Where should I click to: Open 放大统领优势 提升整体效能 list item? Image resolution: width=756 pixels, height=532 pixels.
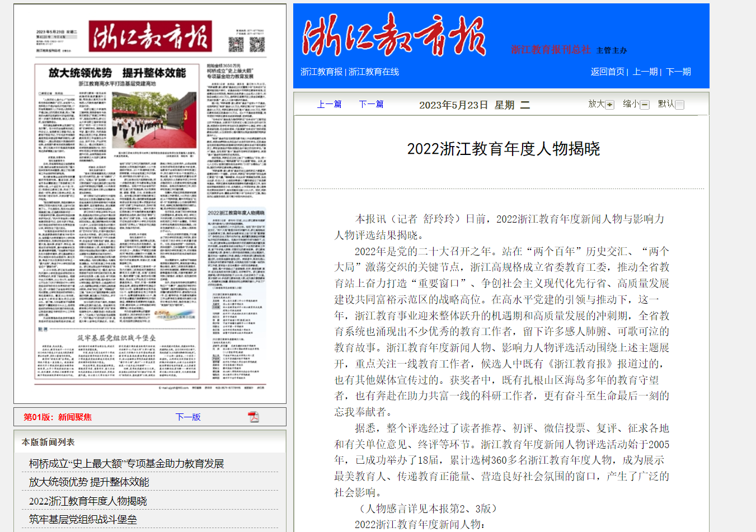(x=89, y=482)
